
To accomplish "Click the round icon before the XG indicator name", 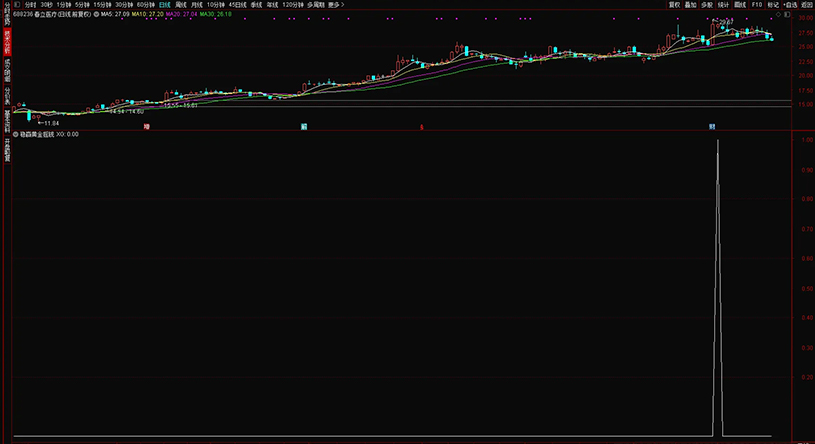I will pyautogui.click(x=16, y=134).
